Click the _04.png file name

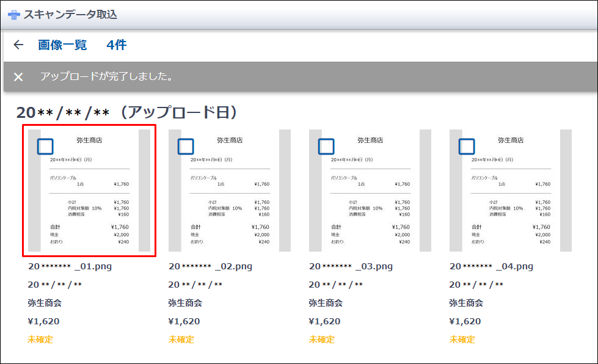point(491,266)
